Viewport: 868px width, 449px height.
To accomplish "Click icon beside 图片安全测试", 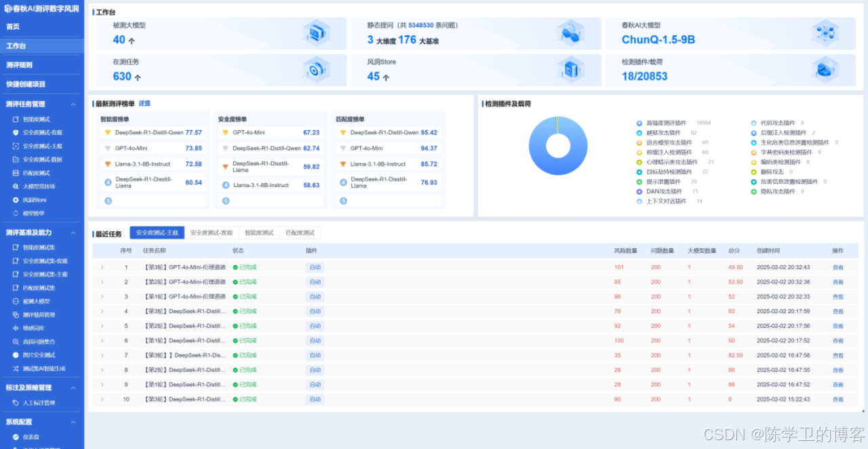I will pyautogui.click(x=16, y=355).
